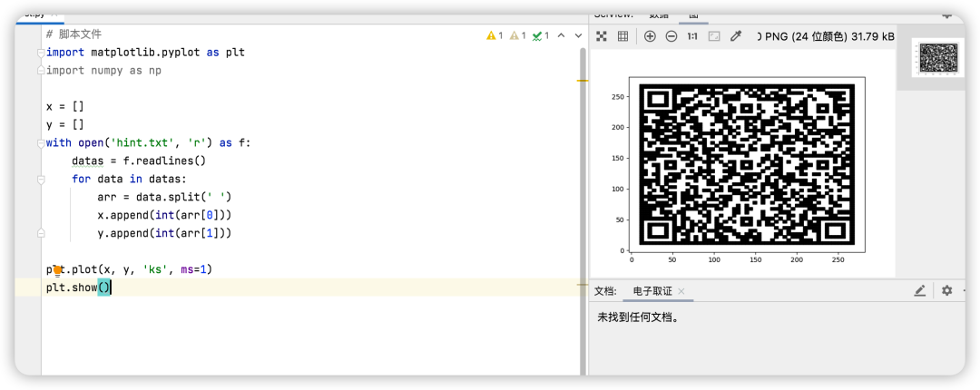Click the 'y.append(int(arr[1]))' line
The width and height of the screenshot is (980, 390).
pyautogui.click(x=164, y=234)
